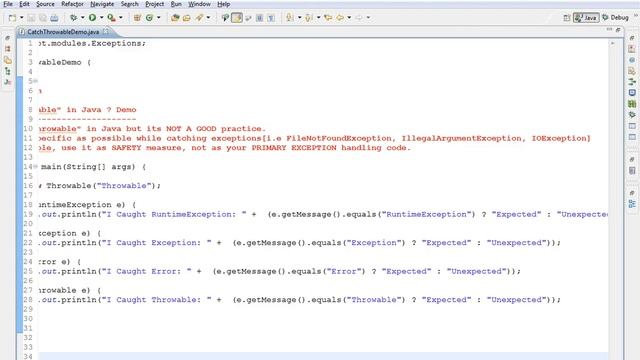
Task: Open dropdown arrow next to New icon
Action: [22, 18]
